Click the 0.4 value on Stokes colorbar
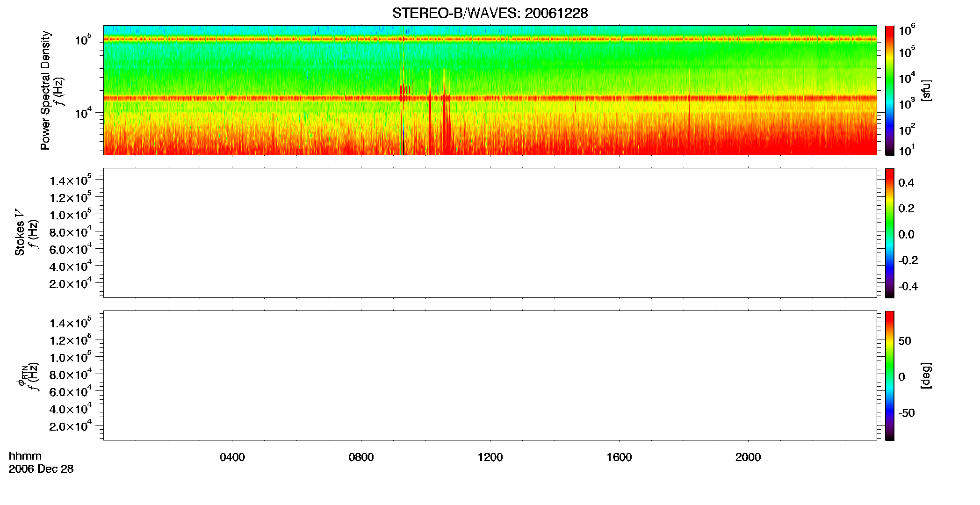 coord(906,183)
